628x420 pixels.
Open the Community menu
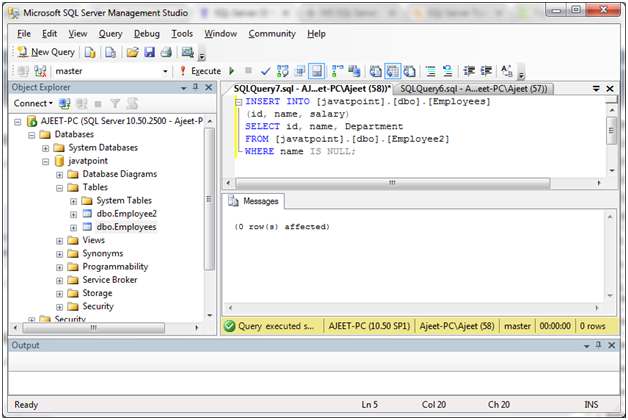coord(272,34)
